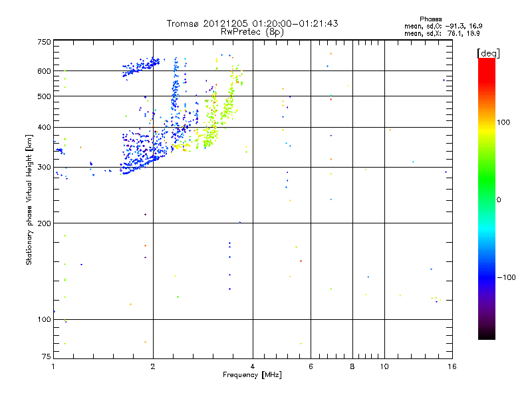Click the y-axis tick label '750'

(44, 42)
